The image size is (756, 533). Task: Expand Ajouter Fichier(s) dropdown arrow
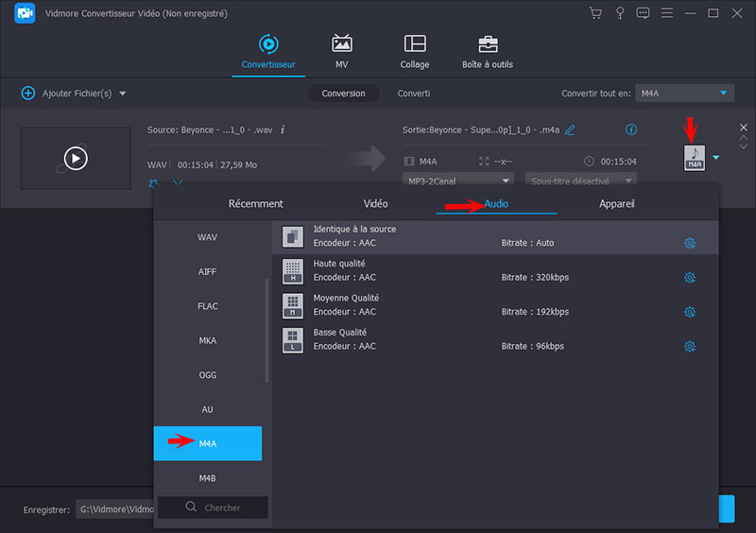(123, 94)
